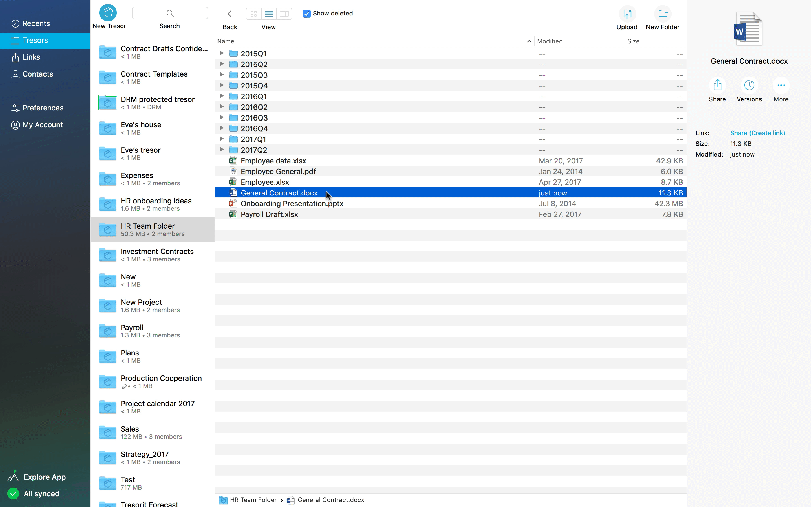The image size is (812, 507).
Task: Toggle the Show deleted checkbox
Action: coord(306,13)
